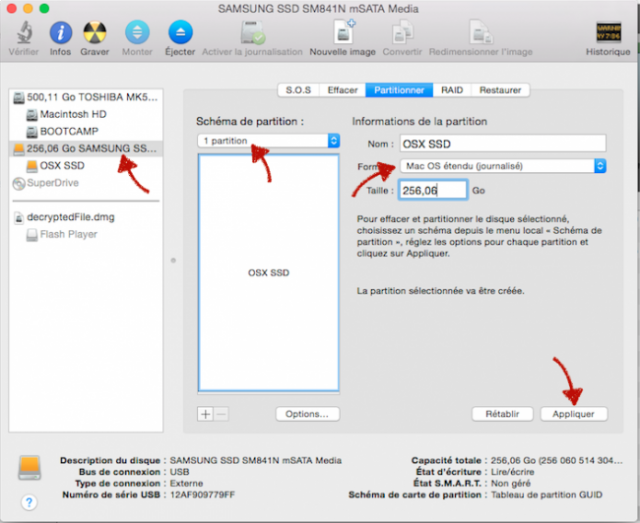Click the Non géré S.M.A.R.T. value
640x523 pixels.
[x=511, y=483]
